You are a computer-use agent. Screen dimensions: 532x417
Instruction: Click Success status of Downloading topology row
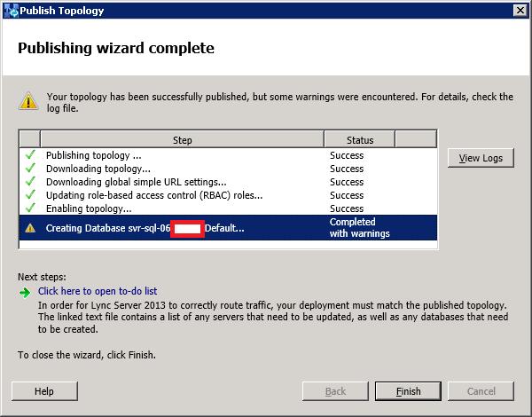pyautogui.click(x=347, y=169)
